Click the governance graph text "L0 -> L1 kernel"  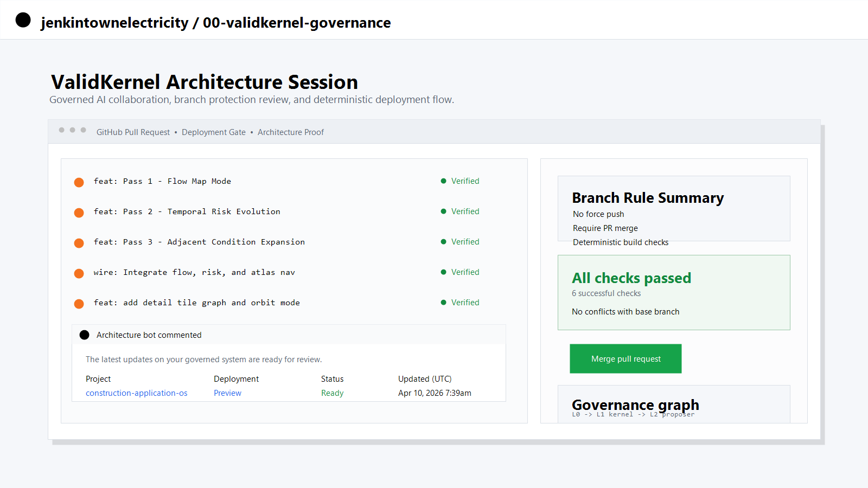602,414
